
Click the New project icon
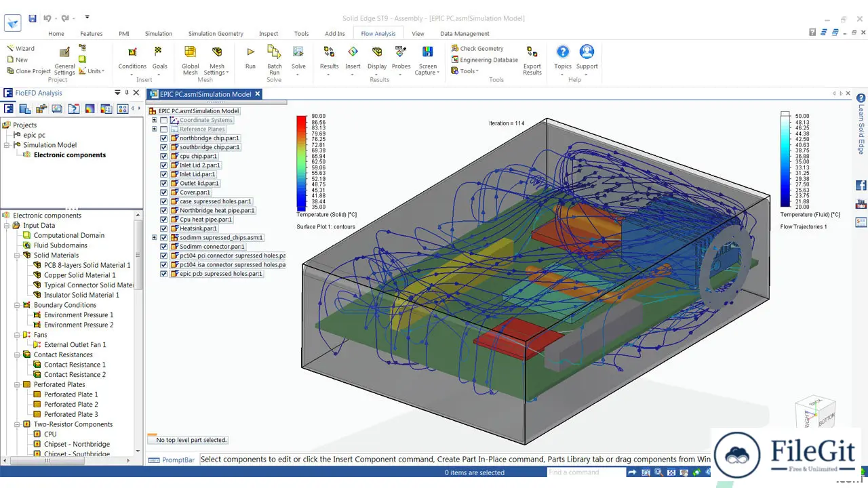[x=10, y=60]
